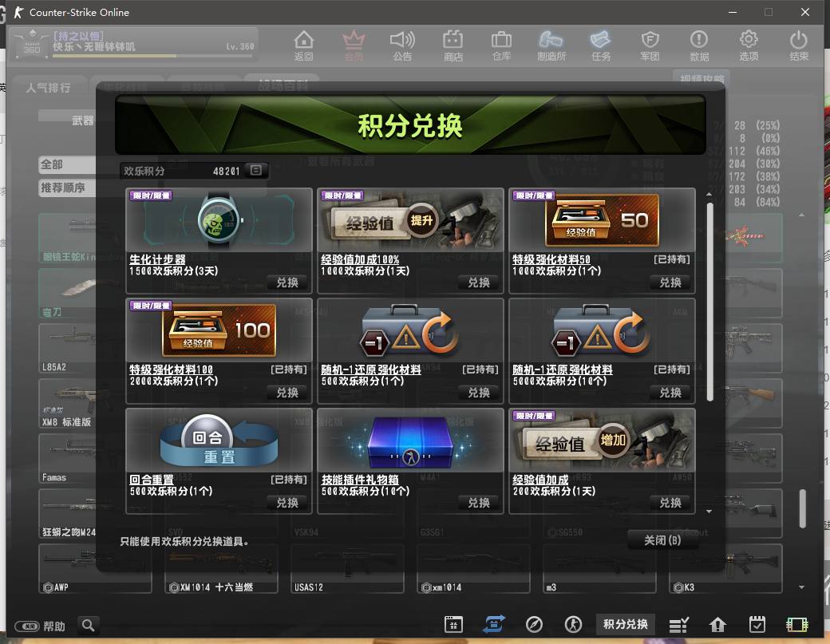This screenshot has width=830, height=644.
Task: Open the 会员 crown icon
Action: pyautogui.click(x=354, y=45)
